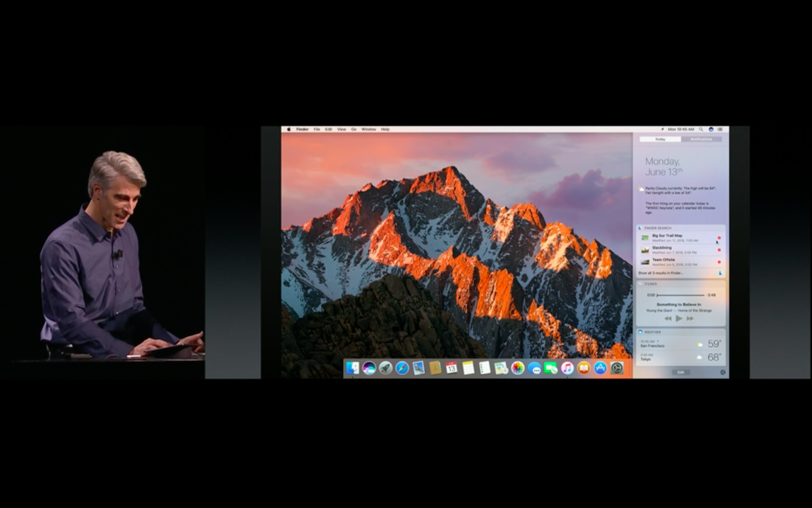Play the track in iTunes widget
The image size is (812, 508).
(x=679, y=318)
